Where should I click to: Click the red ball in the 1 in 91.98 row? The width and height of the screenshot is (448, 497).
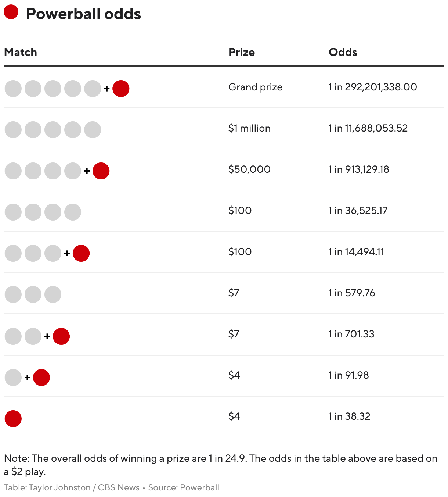click(41, 378)
